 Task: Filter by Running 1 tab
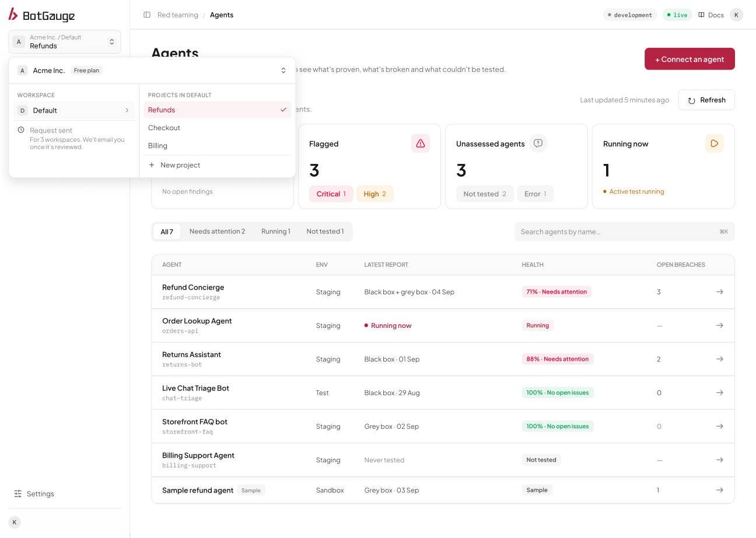pos(276,232)
